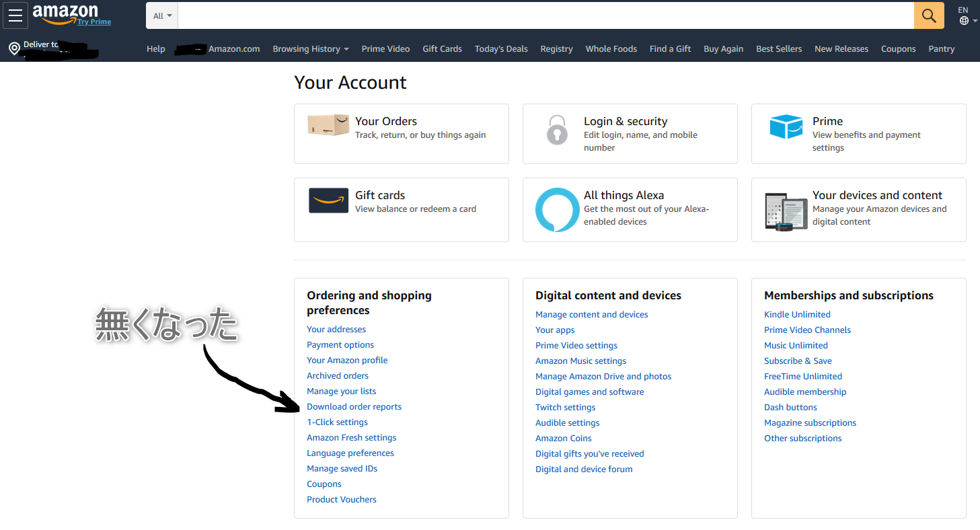Viewport: 980px width, 530px height.
Task: Open Subscribe & Save link
Action: [x=798, y=361]
